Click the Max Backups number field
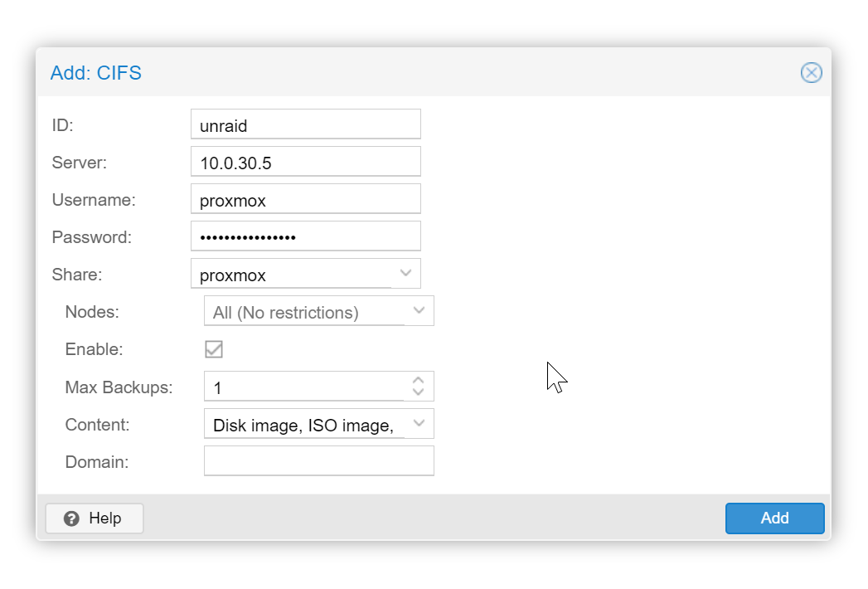The image size is (868, 589). [304, 387]
